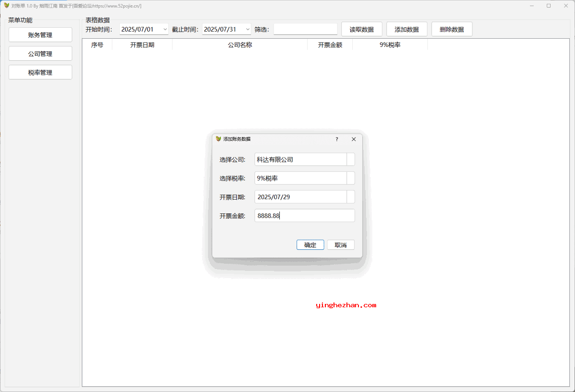The height and width of the screenshot is (392, 575).
Task: Click the 添加数据 button
Action: (406, 29)
